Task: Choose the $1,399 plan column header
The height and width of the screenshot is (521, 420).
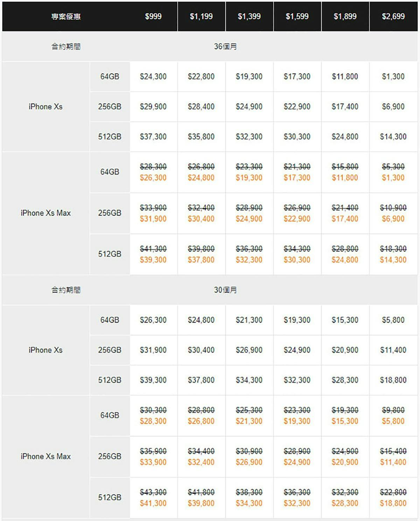Action: (x=249, y=16)
